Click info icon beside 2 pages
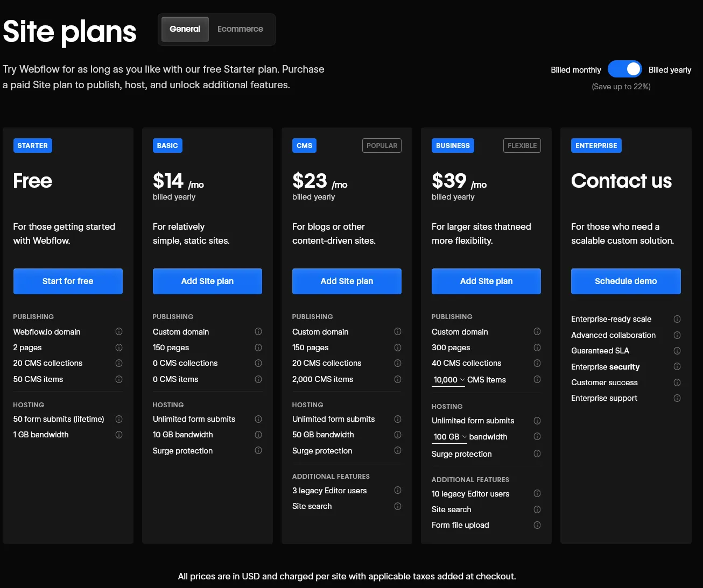 point(119,348)
